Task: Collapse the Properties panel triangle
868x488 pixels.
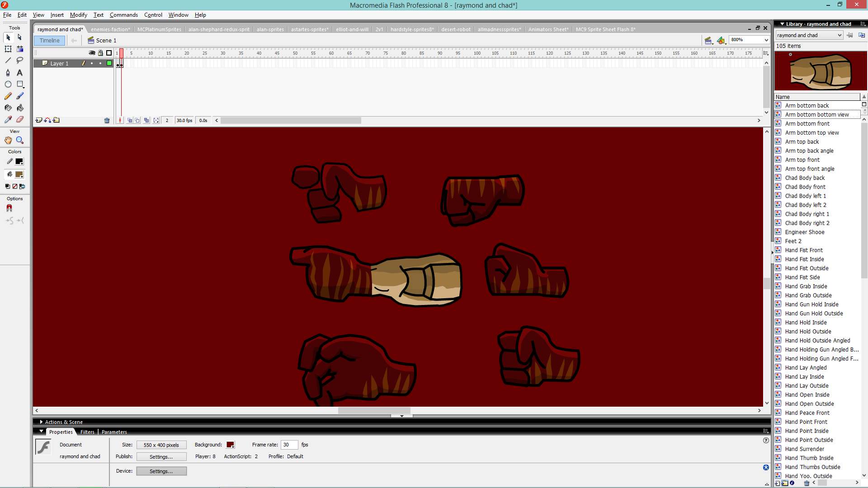Action: pyautogui.click(x=41, y=432)
